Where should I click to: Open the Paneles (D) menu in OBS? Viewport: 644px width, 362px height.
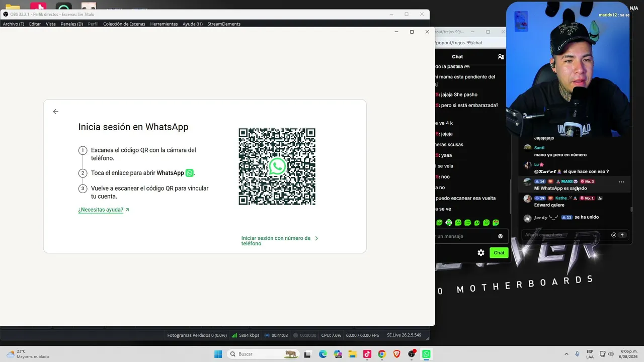click(x=72, y=24)
